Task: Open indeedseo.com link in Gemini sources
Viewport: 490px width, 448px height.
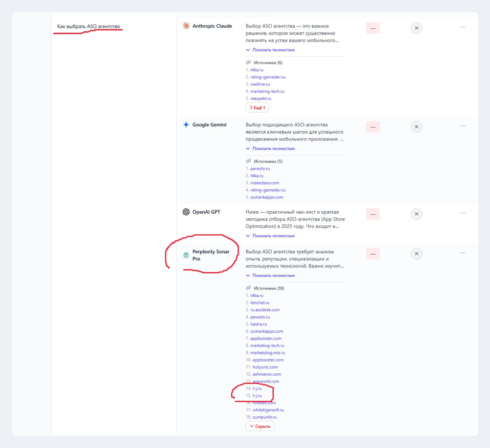Action: tap(264, 183)
